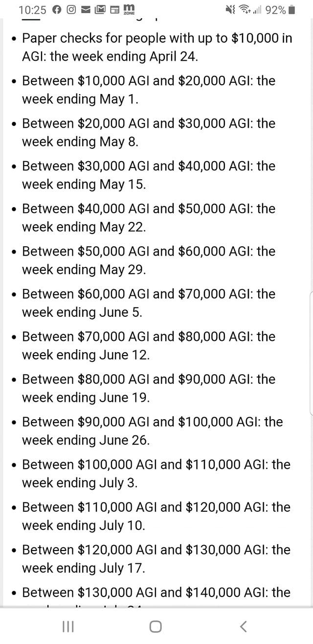Tap the 92% battery percentage text

[275, 10]
